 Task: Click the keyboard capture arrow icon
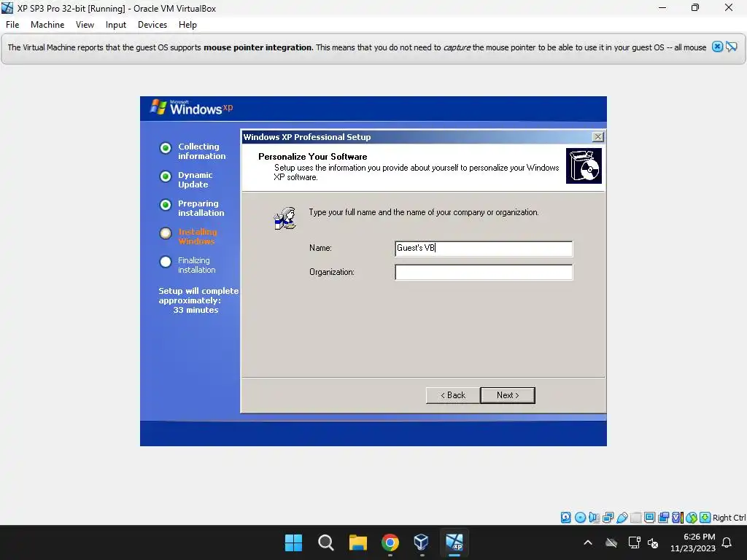pos(705,518)
